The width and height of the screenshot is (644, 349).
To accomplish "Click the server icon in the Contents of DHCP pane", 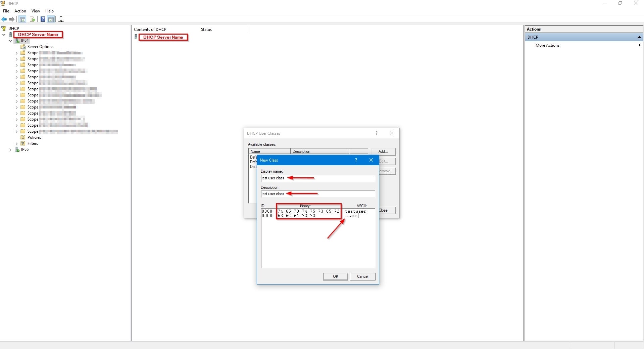I will click(136, 37).
